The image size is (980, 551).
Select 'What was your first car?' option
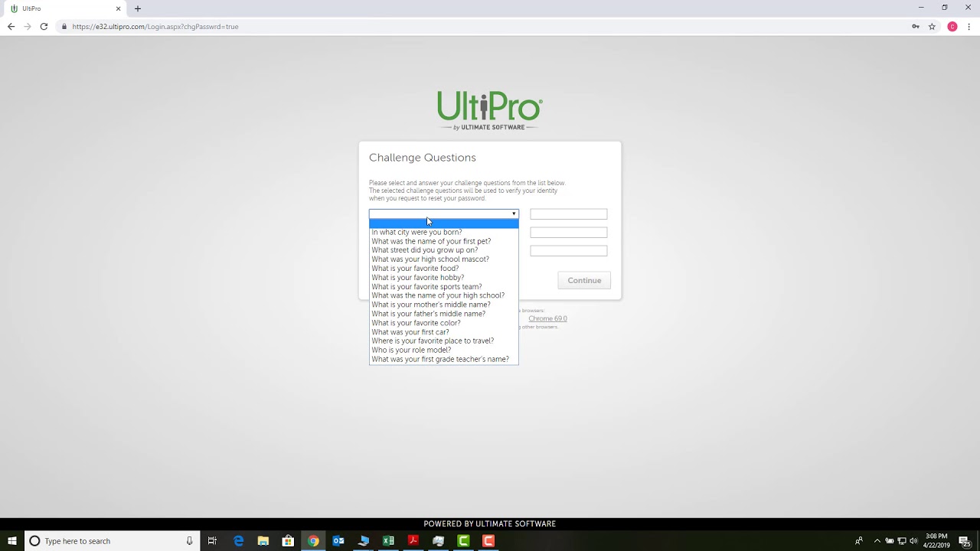[443, 332]
